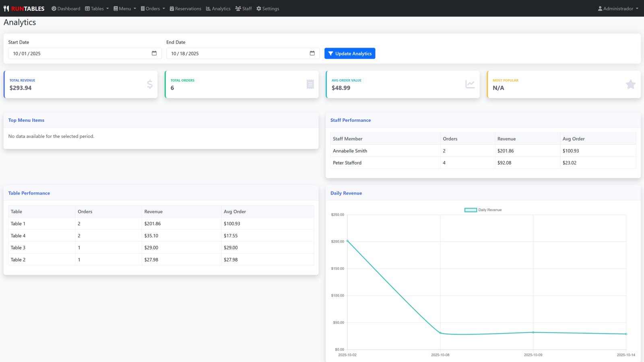Expand the Menu dropdown in navbar
This screenshot has width=644, height=362.
(125, 8)
